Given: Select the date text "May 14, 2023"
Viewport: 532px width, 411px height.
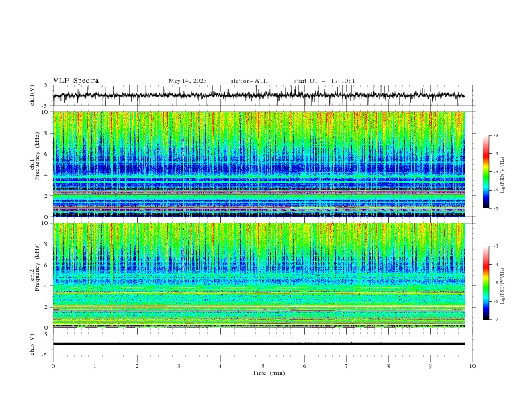Looking at the screenshot, I should click(x=187, y=81).
